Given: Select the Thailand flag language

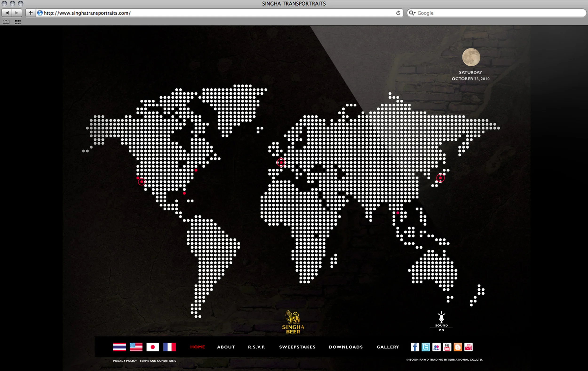Looking at the screenshot, I should click(x=119, y=347).
